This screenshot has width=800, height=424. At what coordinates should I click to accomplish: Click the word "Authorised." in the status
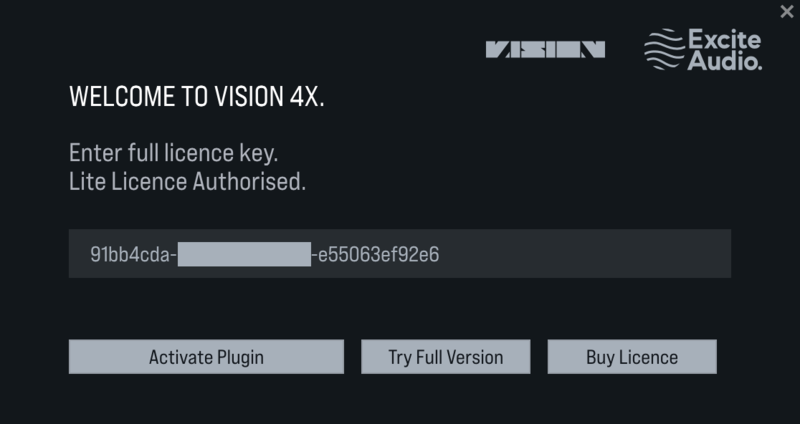254,182
